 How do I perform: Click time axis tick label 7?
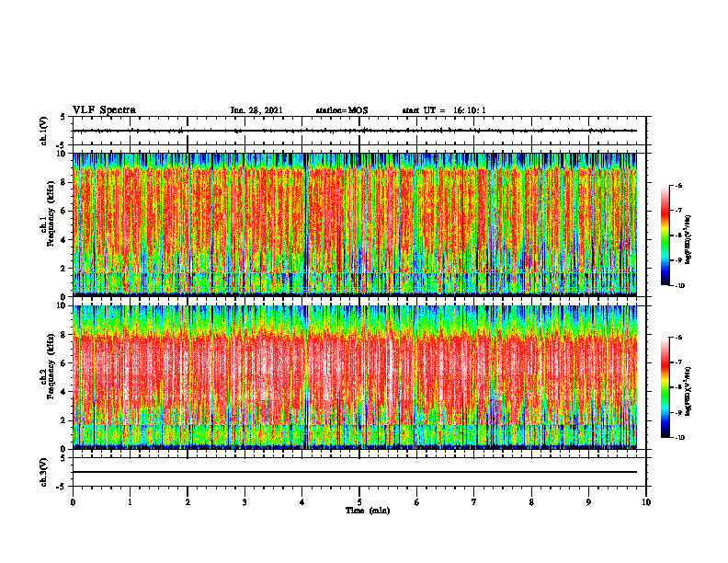474,502
